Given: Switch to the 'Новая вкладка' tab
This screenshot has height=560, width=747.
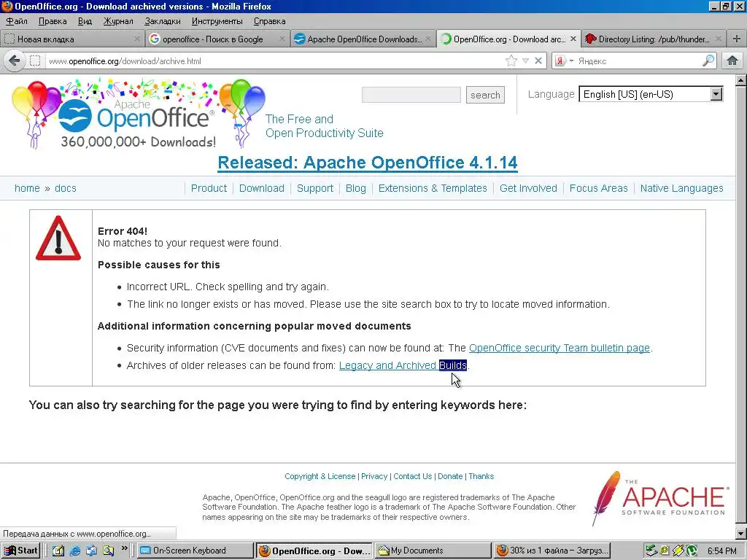Looking at the screenshot, I should coord(71,39).
